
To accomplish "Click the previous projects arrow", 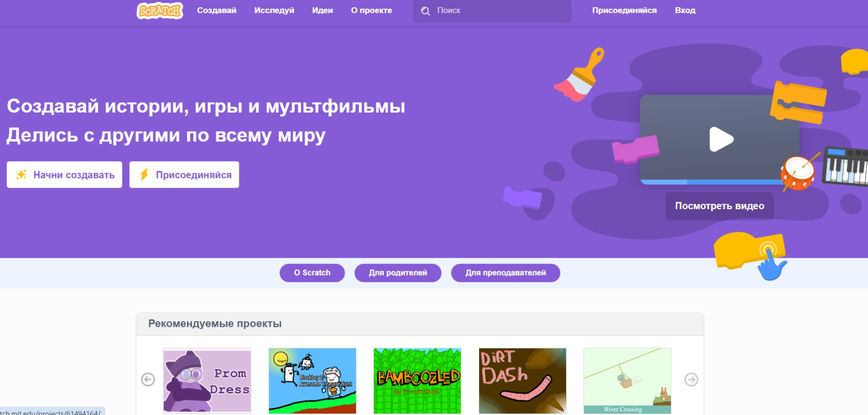I will tap(148, 379).
